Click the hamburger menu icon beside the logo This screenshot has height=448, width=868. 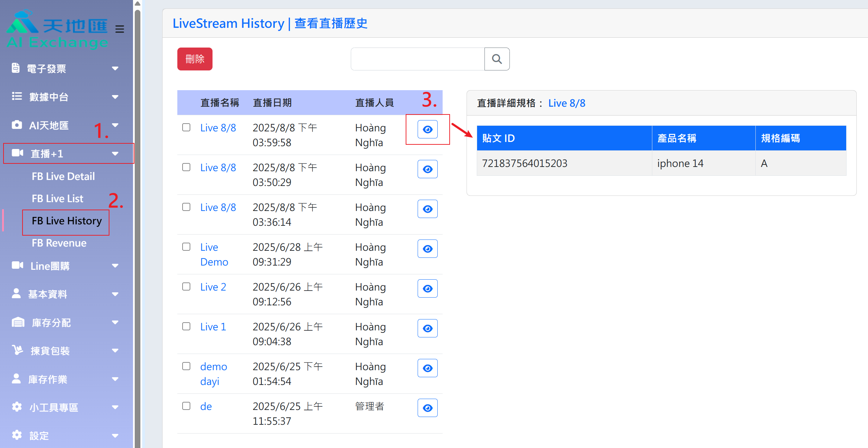[x=120, y=29]
